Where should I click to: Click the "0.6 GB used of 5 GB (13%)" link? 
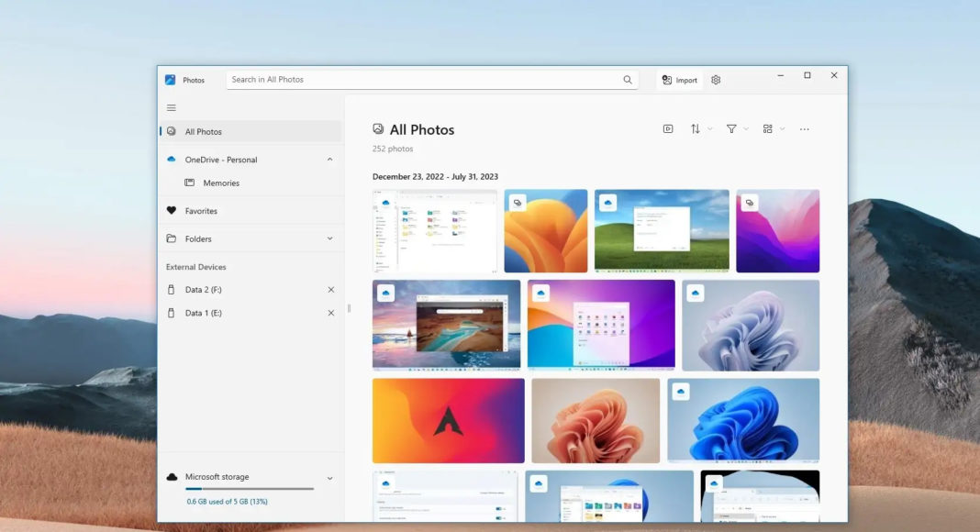click(x=227, y=502)
